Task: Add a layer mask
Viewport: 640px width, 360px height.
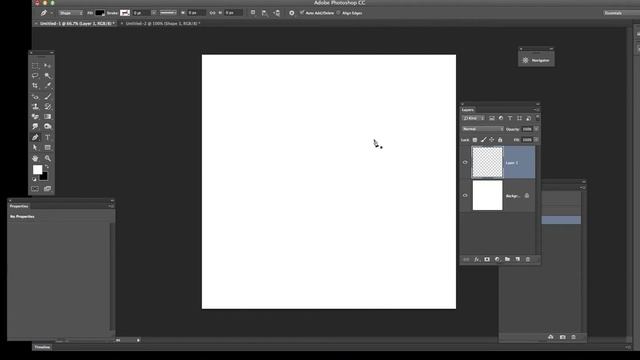Action: [487, 260]
